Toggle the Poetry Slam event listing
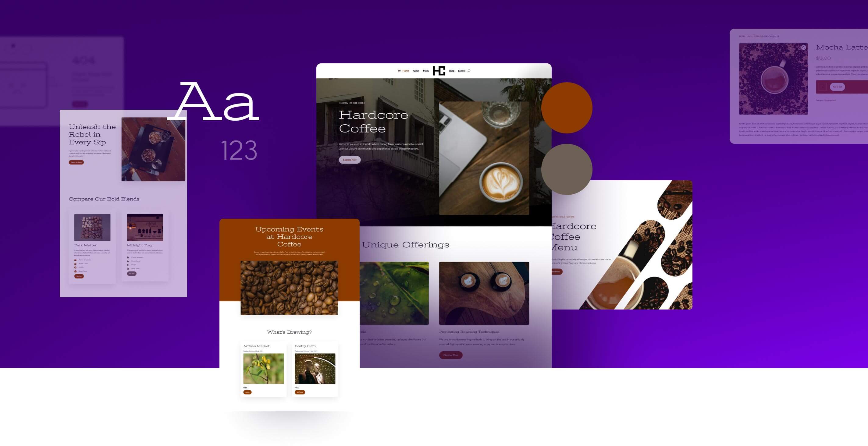Screen dimensions: 868x446 305,346
